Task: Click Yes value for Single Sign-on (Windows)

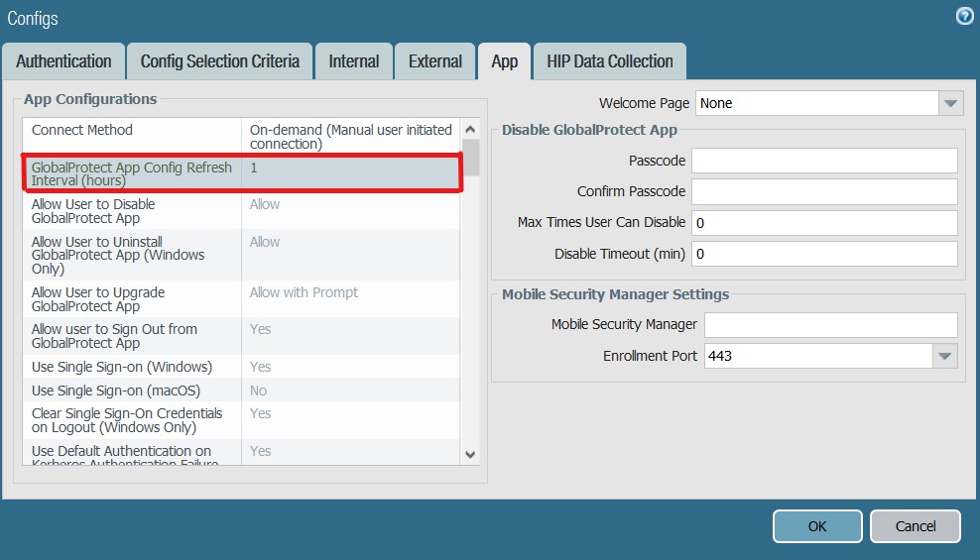Action: [260, 367]
